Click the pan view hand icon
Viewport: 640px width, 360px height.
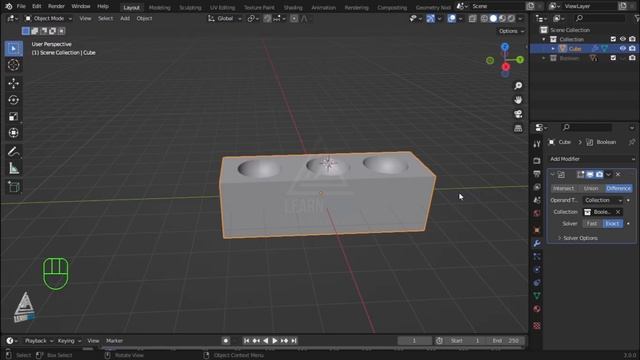click(x=518, y=100)
